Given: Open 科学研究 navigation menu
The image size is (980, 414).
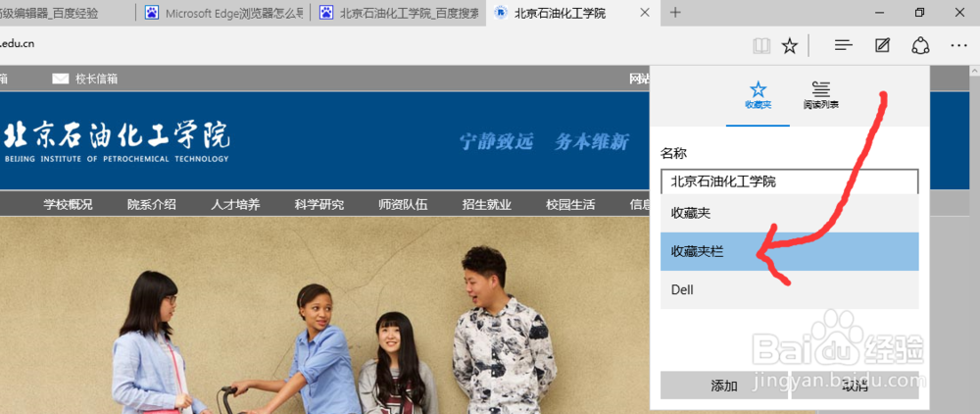Looking at the screenshot, I should (x=319, y=204).
